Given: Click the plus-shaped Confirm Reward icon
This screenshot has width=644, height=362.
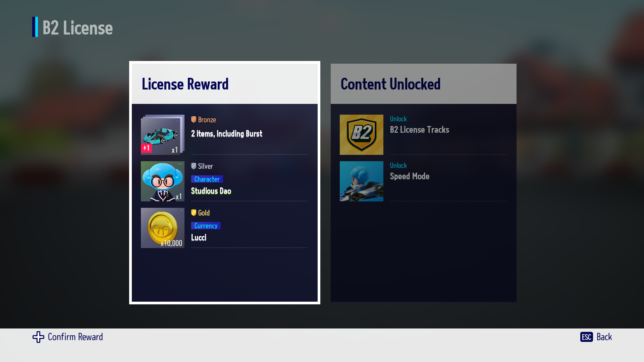Looking at the screenshot, I should point(38,337).
